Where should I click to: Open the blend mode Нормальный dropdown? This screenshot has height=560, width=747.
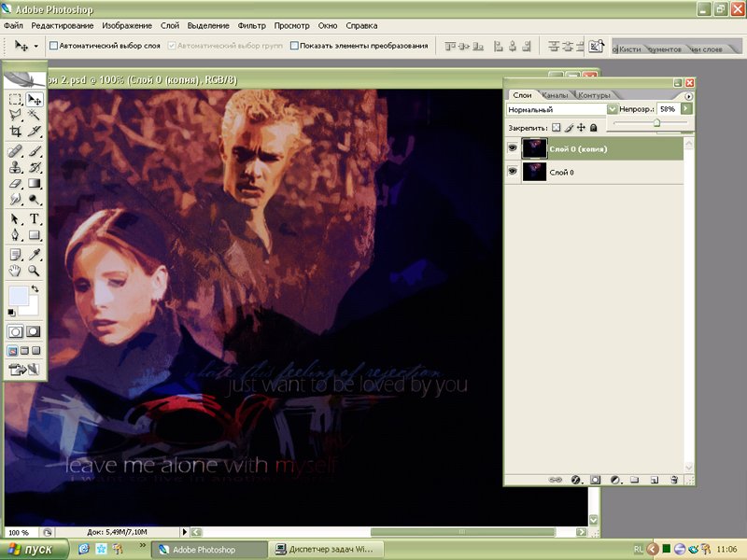pos(612,109)
